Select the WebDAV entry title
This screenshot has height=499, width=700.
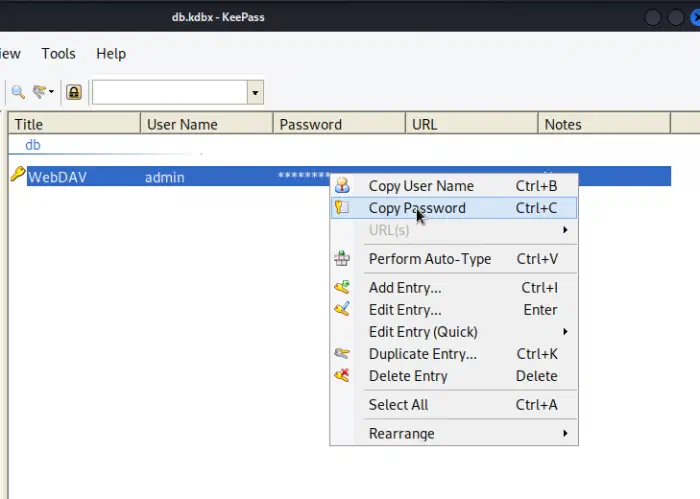click(x=57, y=177)
